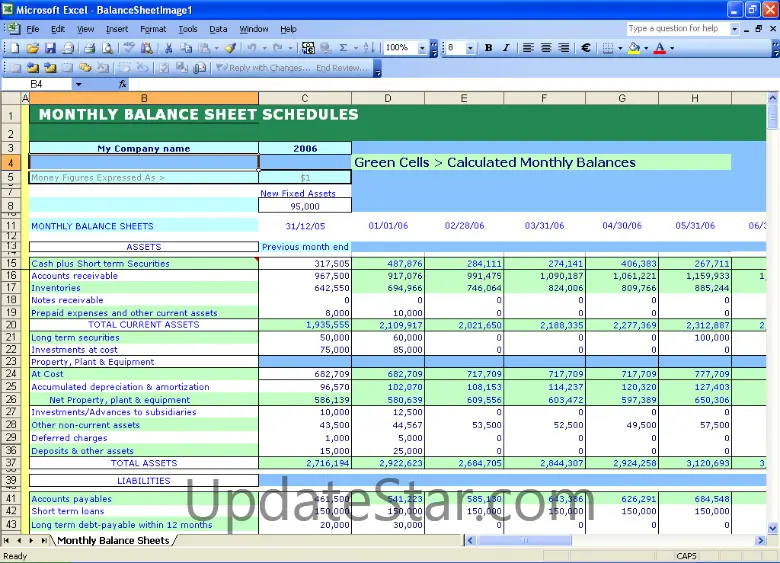Select the Format Painter brush icon
The height and width of the screenshot is (563, 780).
click(x=230, y=48)
